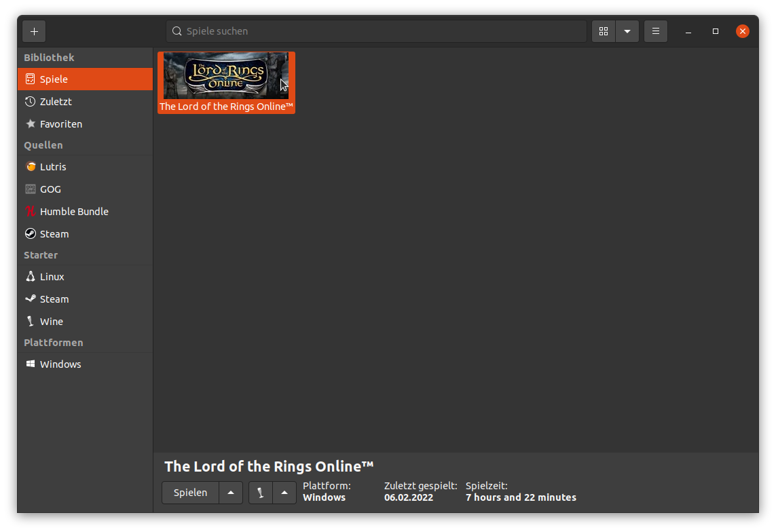Select Steam under Starter
Viewport: 776px width, 532px height.
tap(54, 299)
